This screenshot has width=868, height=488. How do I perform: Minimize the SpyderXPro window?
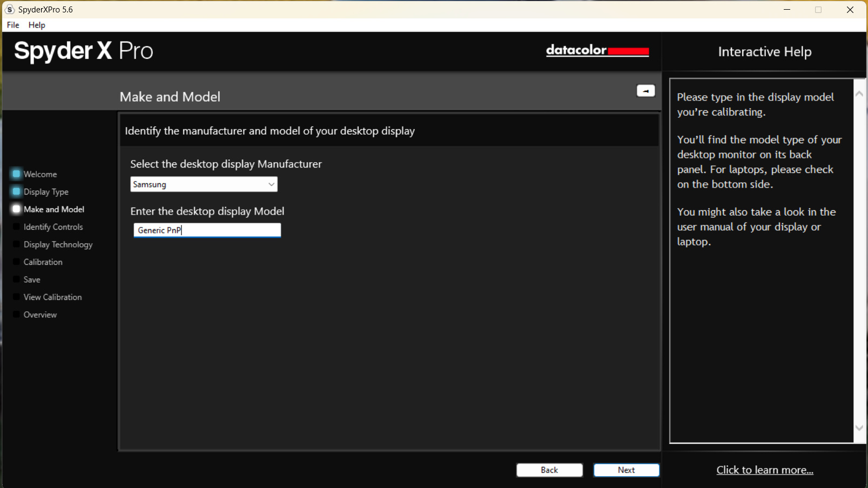(787, 9)
